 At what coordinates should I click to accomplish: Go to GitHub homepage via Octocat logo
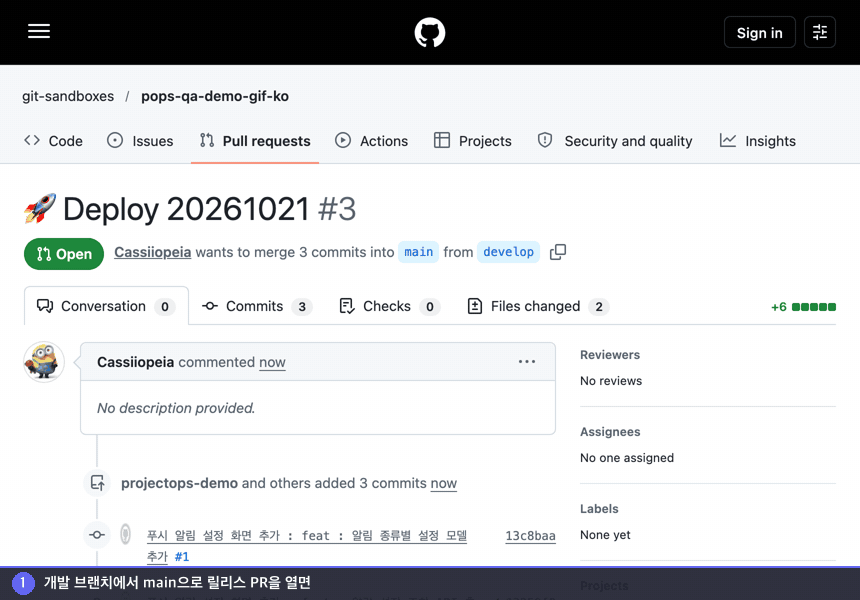[429, 32]
